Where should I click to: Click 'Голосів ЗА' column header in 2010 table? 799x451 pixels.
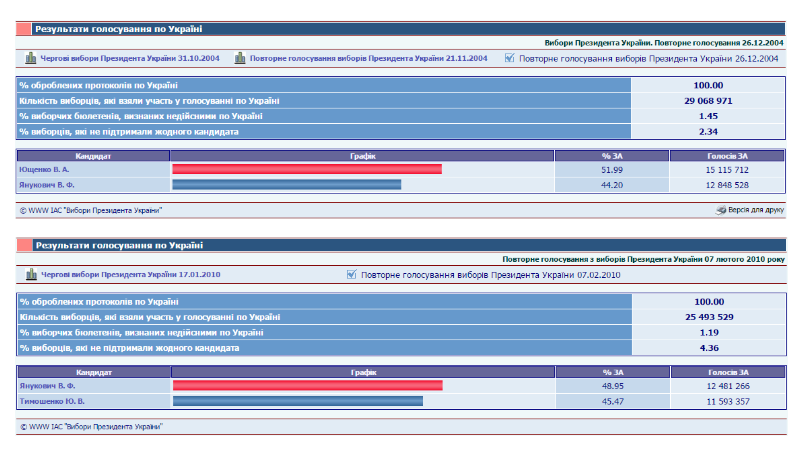click(724, 372)
